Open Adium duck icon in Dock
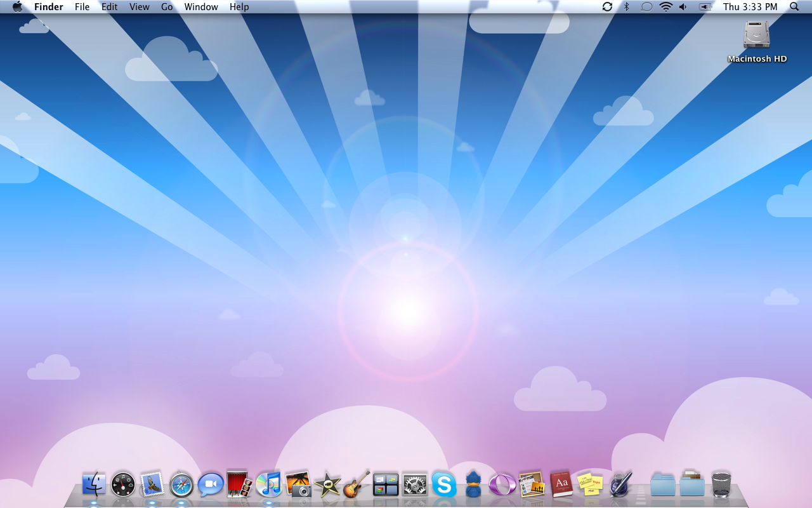This screenshot has height=508, width=812. click(x=473, y=485)
